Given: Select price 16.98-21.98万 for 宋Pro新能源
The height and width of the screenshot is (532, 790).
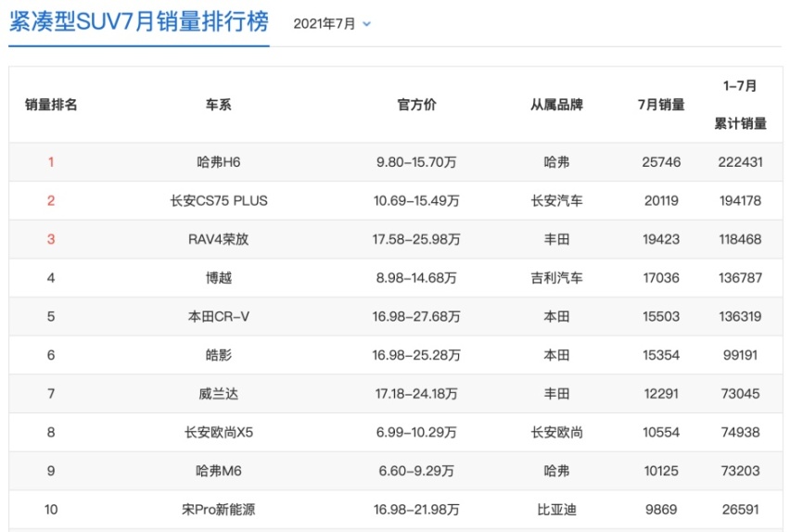Looking at the screenshot, I should [x=416, y=510].
